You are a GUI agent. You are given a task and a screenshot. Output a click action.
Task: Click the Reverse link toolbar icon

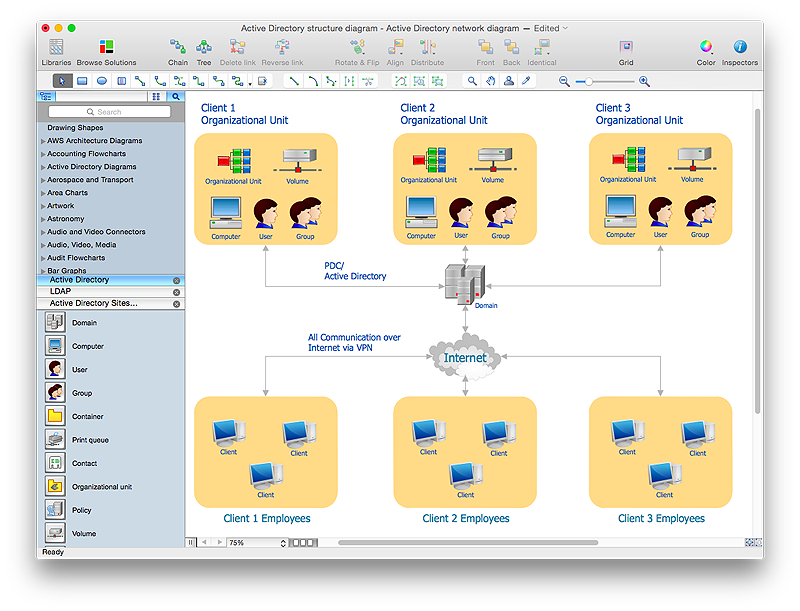pos(282,52)
